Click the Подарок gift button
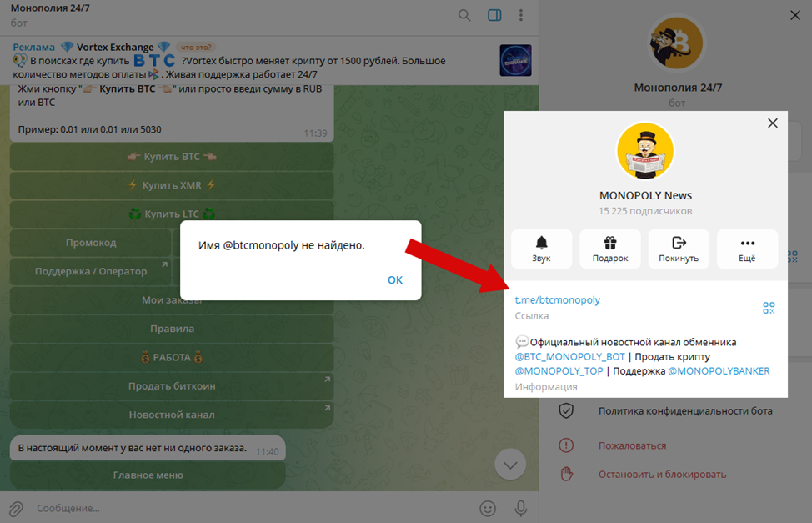Viewport: 812px width, 523px height. (x=610, y=249)
